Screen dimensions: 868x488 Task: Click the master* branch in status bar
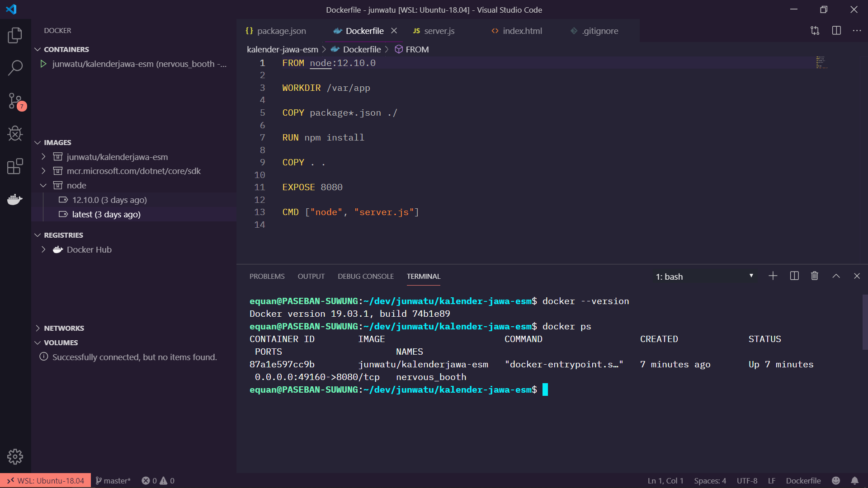click(x=113, y=481)
